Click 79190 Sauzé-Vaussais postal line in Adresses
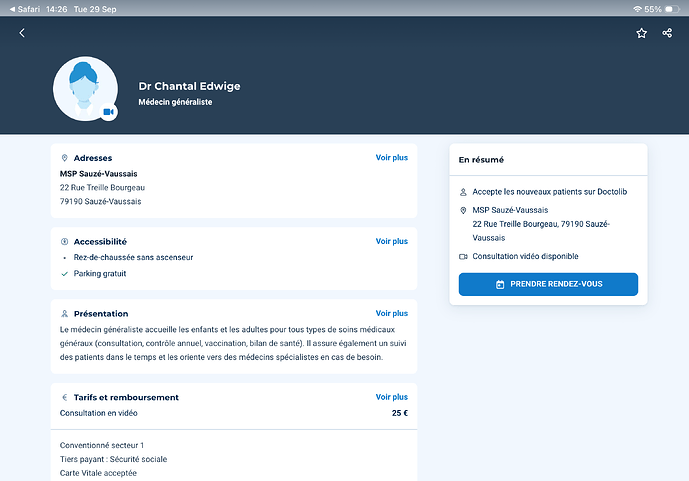 pos(101,202)
